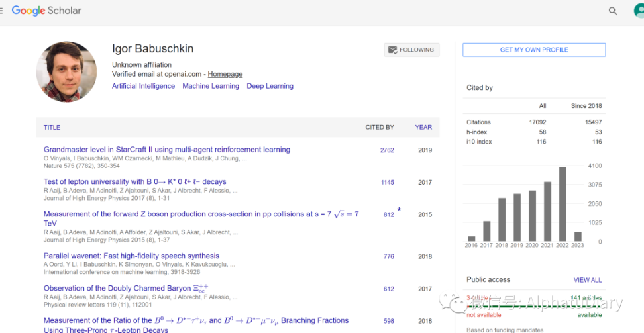Sort publications by Year column
The height and width of the screenshot is (333, 644).
pos(423,127)
